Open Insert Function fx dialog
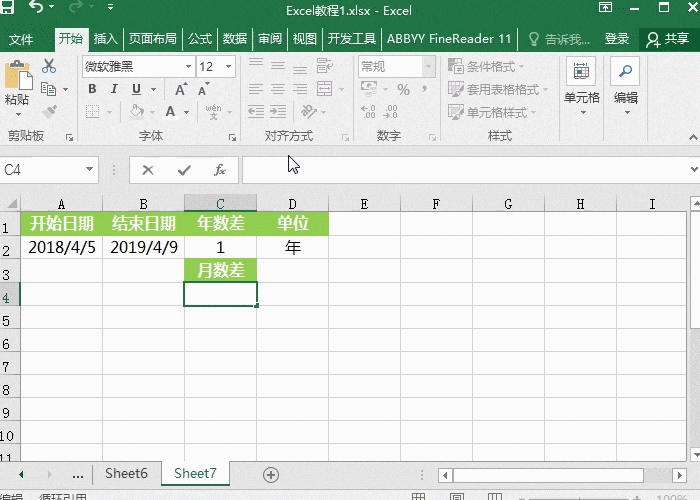700x500 pixels. point(220,170)
